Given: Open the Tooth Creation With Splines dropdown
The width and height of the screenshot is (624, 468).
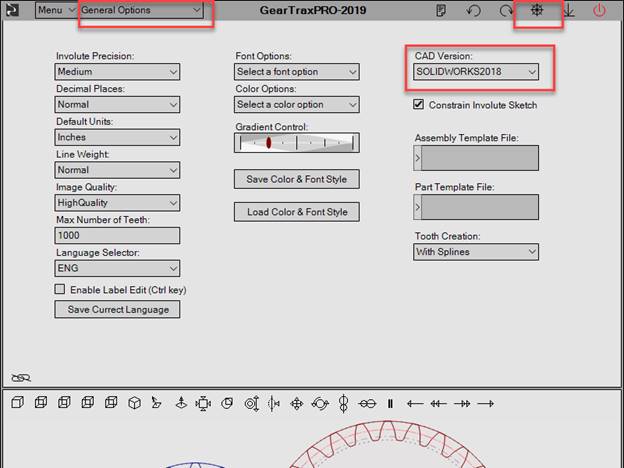Looking at the screenshot, I should pyautogui.click(x=476, y=252).
